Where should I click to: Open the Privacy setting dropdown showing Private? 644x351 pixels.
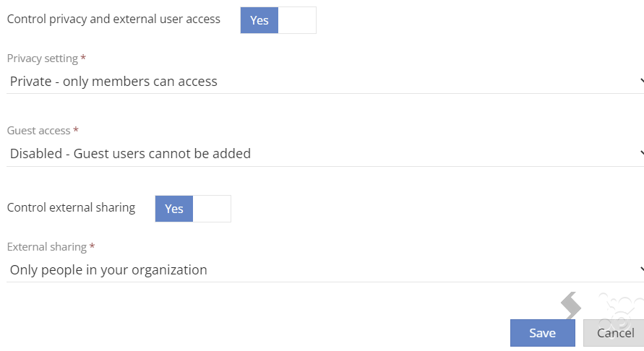click(325, 82)
